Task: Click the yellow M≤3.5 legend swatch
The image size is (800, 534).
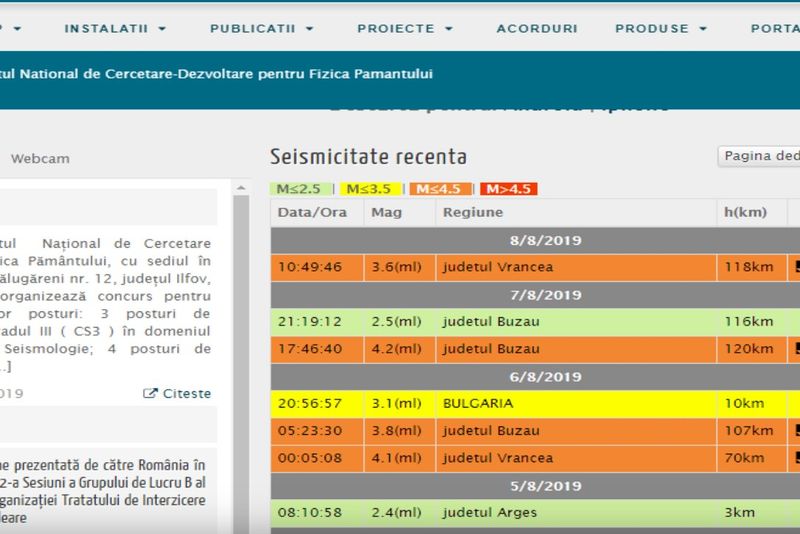Action: (x=371, y=188)
